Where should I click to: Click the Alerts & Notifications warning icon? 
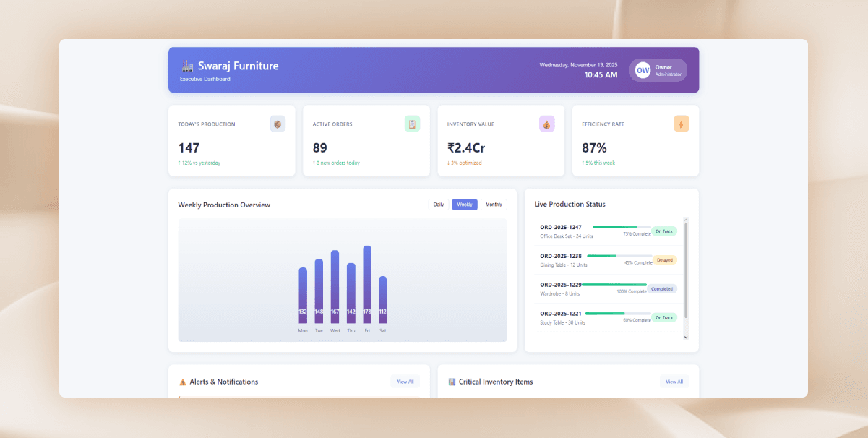coord(182,382)
